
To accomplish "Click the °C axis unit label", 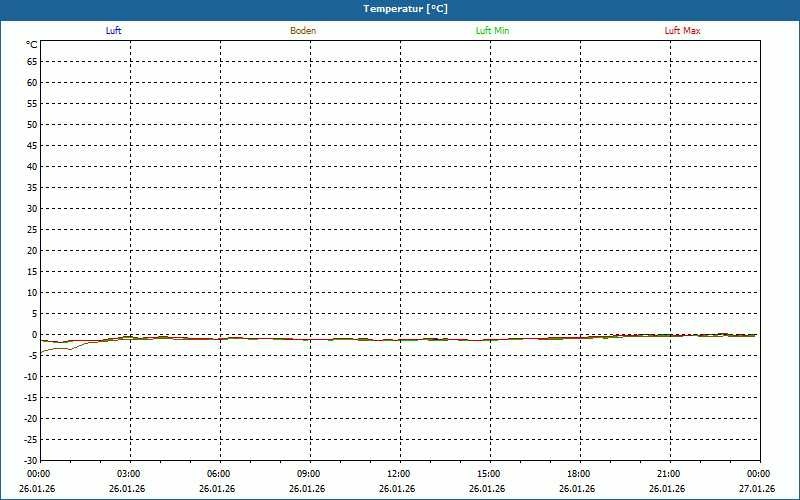I will [x=32, y=45].
